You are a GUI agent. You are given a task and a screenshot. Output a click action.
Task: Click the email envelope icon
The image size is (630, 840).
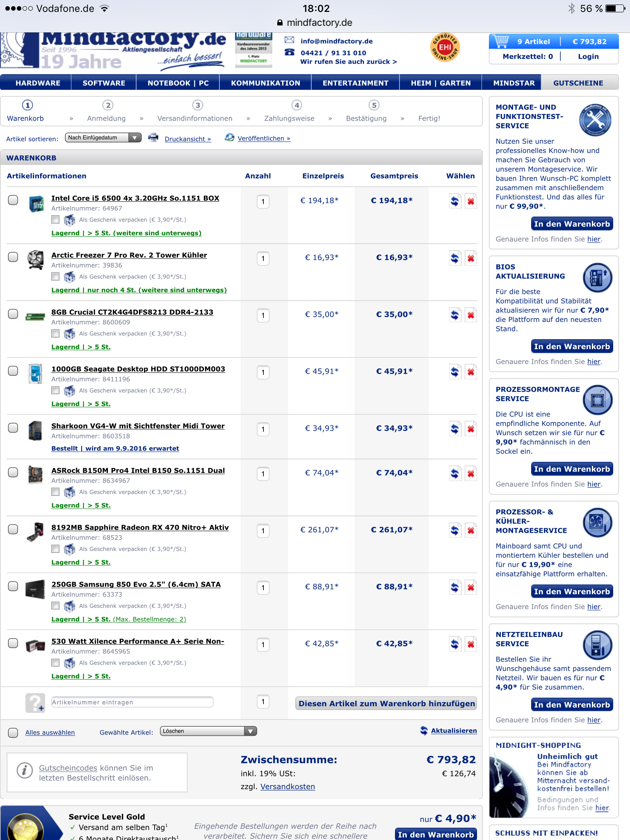tap(290, 40)
